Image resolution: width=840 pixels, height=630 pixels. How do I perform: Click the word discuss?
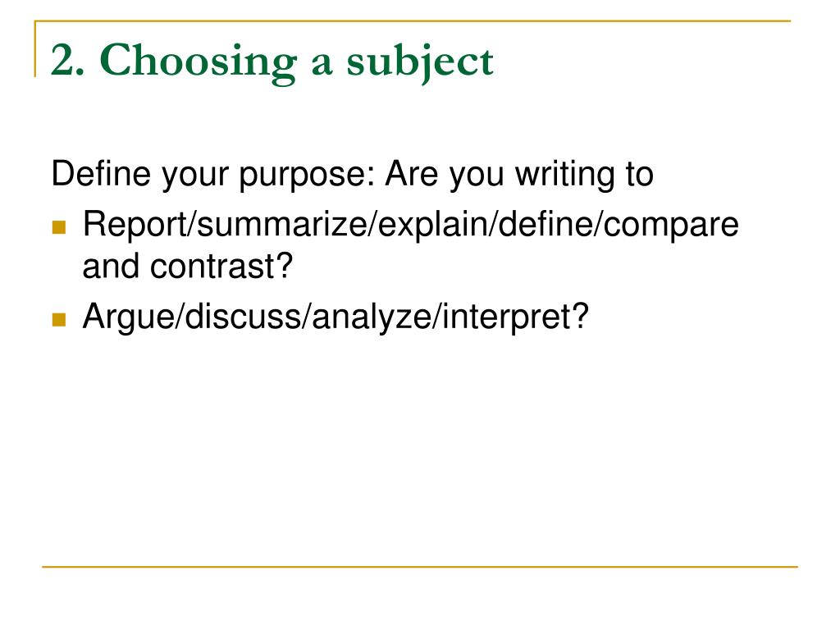[x=243, y=316]
